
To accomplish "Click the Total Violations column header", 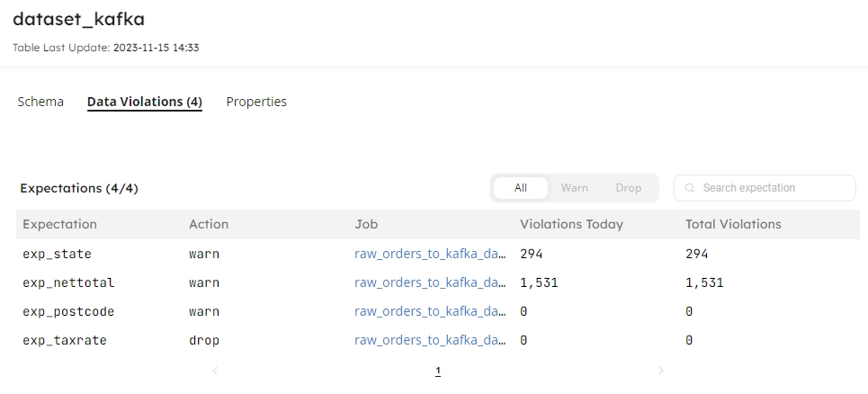I will pyautogui.click(x=733, y=224).
